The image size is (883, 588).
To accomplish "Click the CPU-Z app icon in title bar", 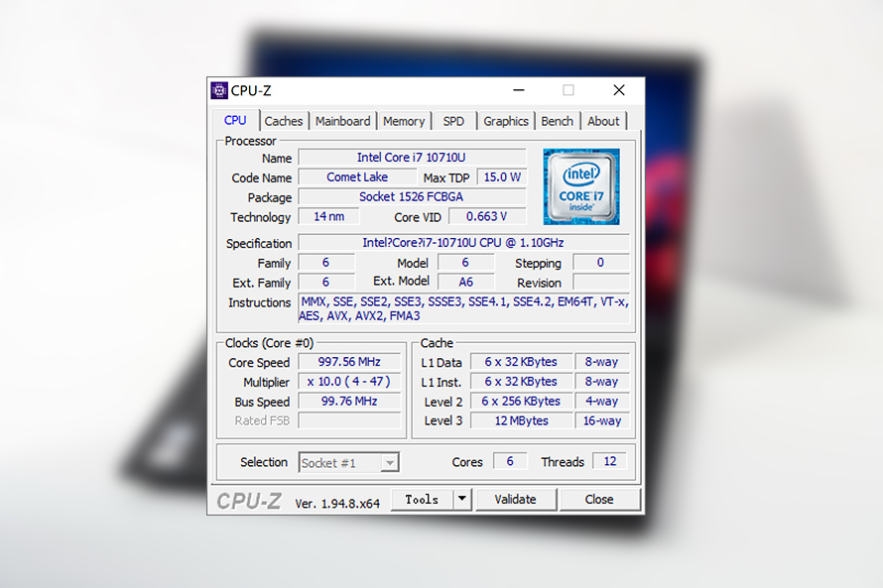I will point(219,90).
